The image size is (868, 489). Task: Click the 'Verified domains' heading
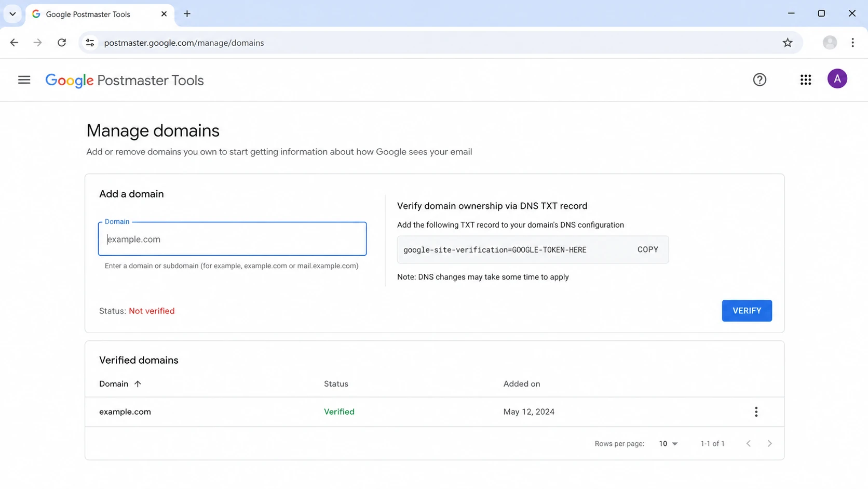coord(139,360)
